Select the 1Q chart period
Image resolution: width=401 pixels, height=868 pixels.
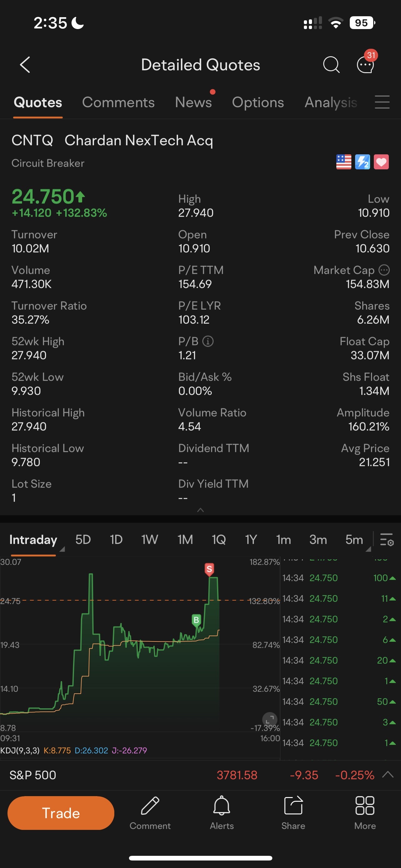click(x=219, y=540)
